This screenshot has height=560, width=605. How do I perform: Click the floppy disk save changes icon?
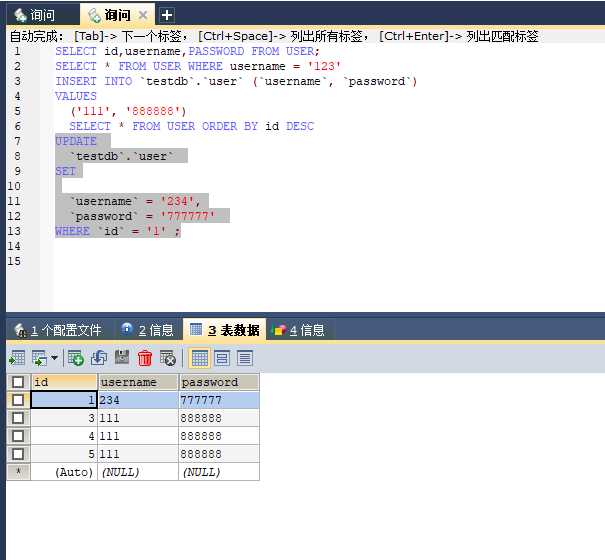click(x=122, y=357)
